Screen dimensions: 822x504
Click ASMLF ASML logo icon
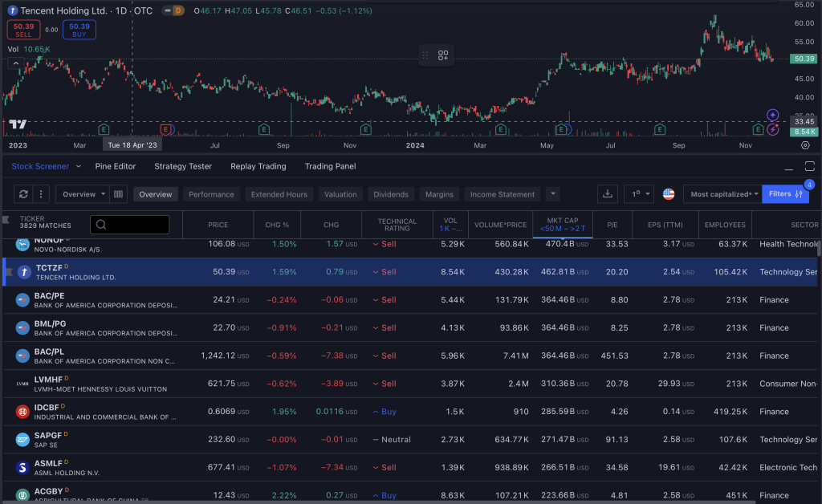tap(22, 467)
